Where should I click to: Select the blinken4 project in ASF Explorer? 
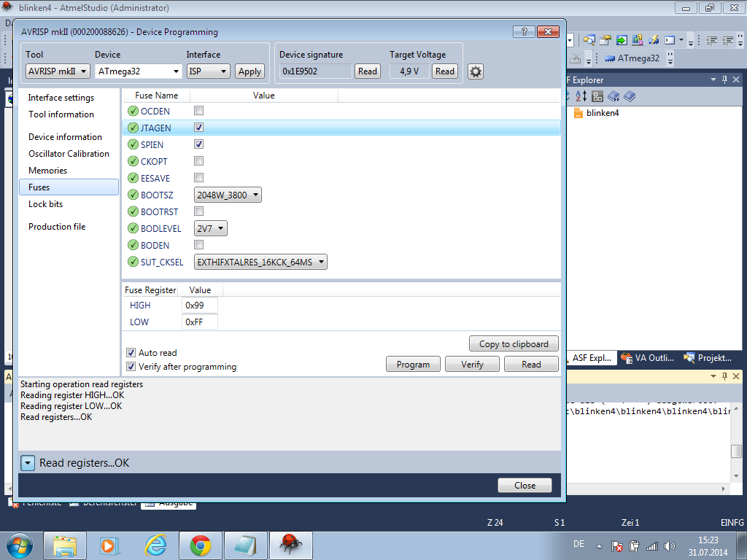click(x=597, y=113)
